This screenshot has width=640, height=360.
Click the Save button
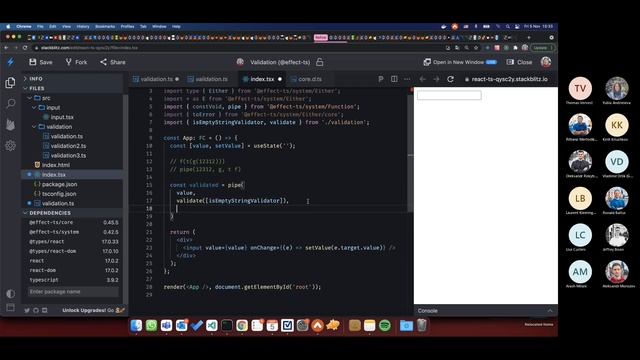[x=41, y=62]
